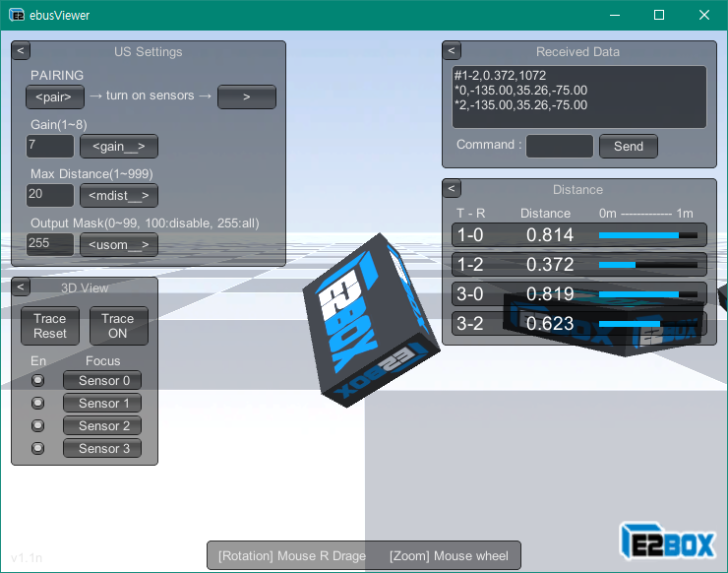Click the 1-2 distance bar
This screenshot has width=728, height=573.
(648, 265)
